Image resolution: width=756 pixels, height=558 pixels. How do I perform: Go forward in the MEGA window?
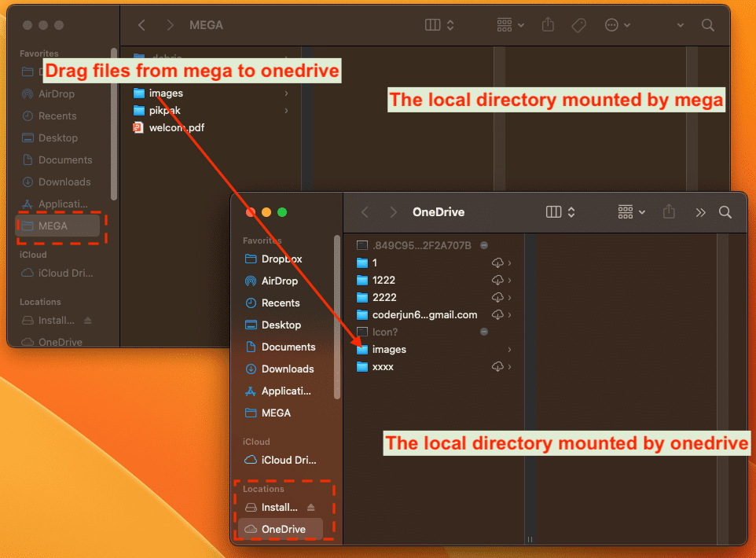(170, 25)
